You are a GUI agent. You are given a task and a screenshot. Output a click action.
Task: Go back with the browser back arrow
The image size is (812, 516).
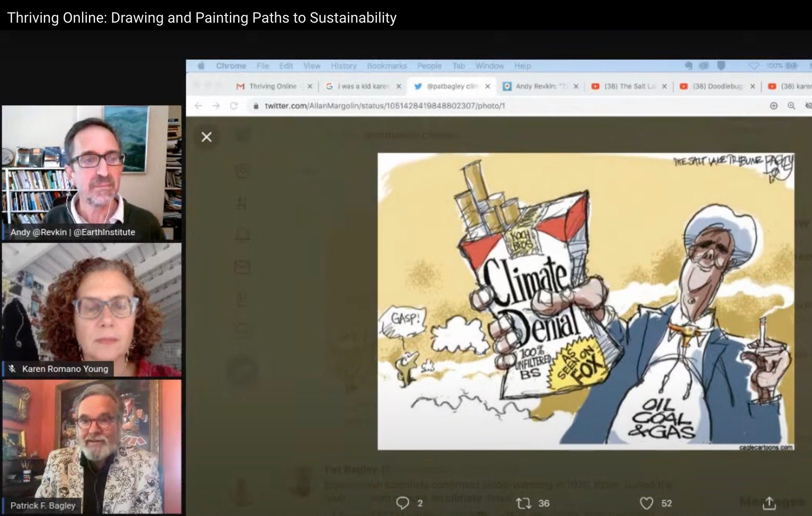198,106
